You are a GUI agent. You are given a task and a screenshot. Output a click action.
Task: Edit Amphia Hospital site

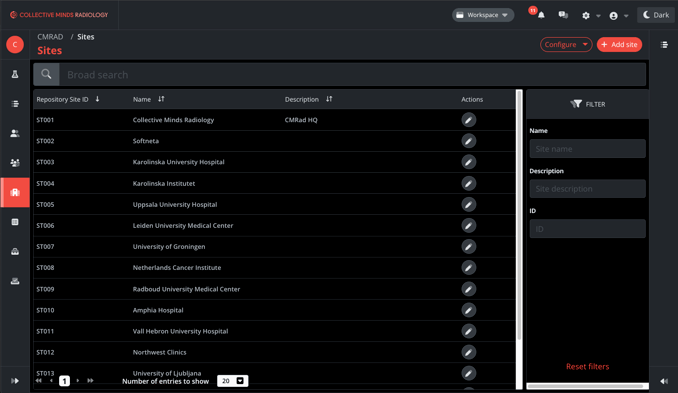468,310
